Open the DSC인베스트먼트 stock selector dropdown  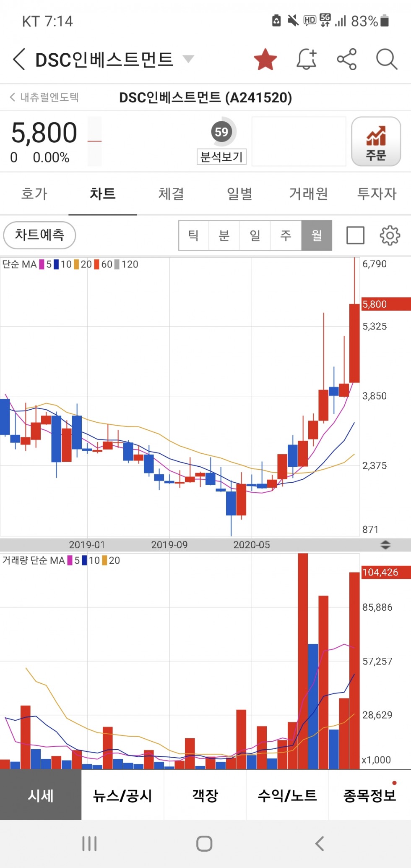point(188,59)
